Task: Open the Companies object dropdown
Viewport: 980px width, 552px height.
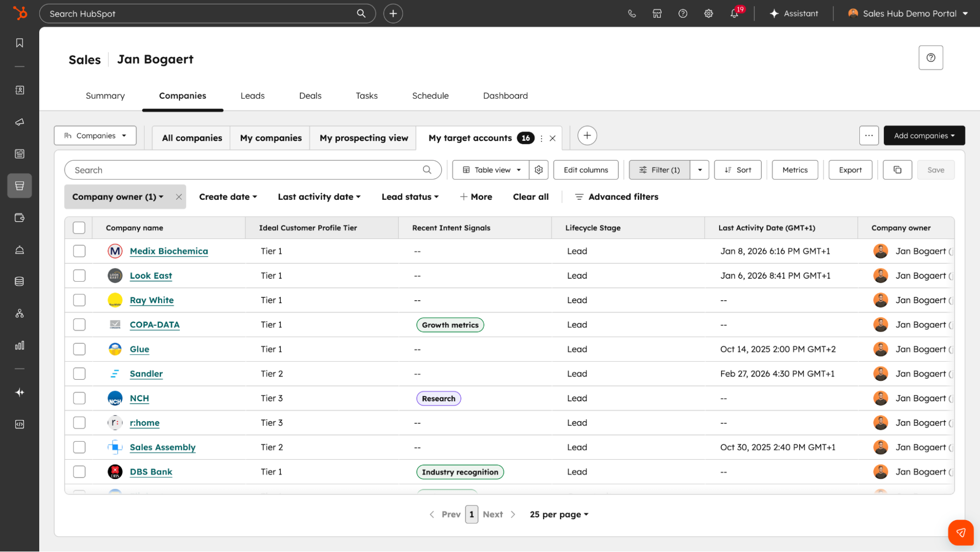Action: coord(95,136)
